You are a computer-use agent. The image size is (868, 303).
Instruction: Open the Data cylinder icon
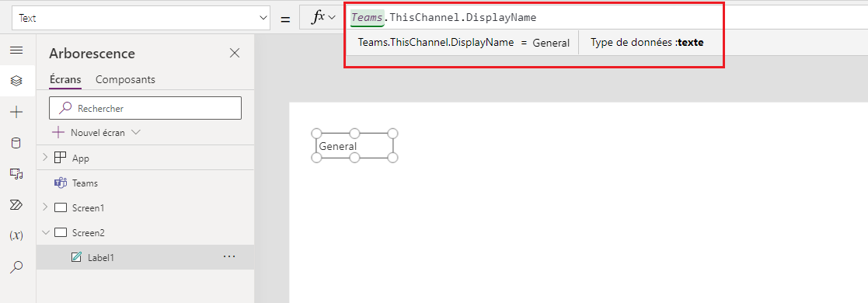(x=16, y=144)
